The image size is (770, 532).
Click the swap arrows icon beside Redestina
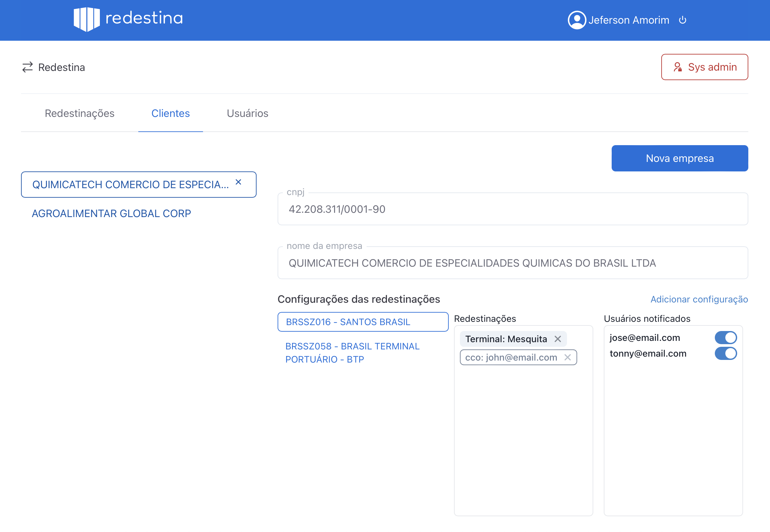pyautogui.click(x=28, y=67)
